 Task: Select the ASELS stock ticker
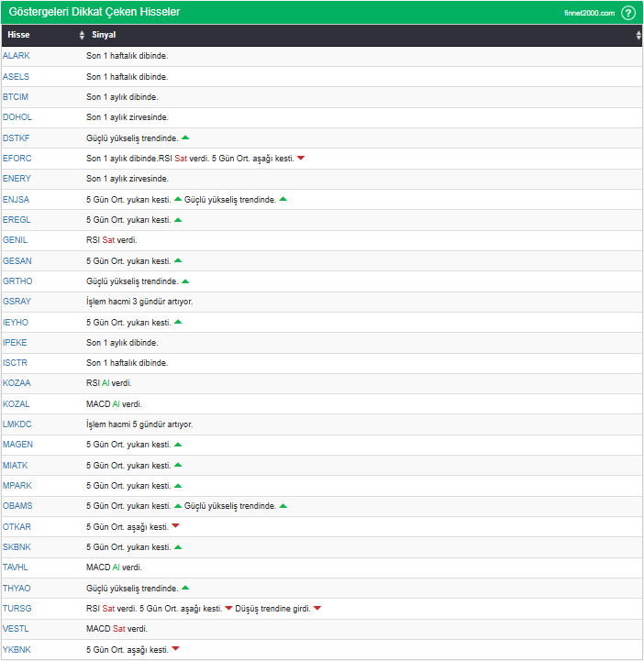click(x=17, y=76)
